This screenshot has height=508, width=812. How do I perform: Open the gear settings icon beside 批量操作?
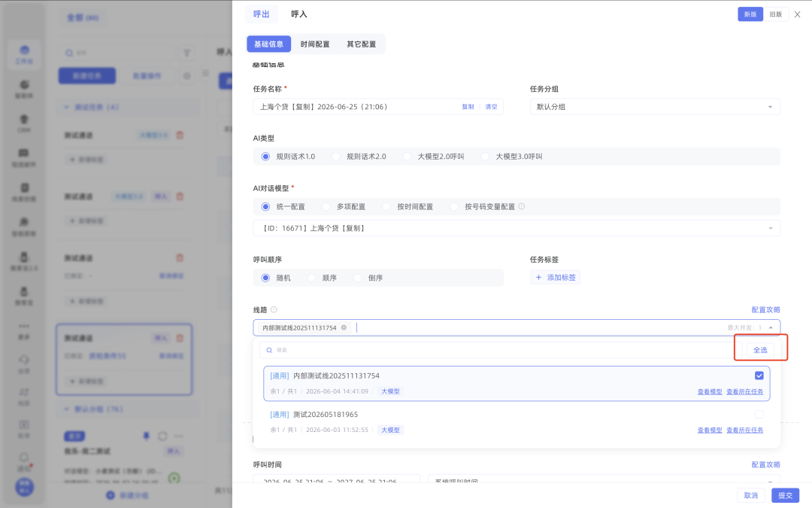[x=187, y=76]
